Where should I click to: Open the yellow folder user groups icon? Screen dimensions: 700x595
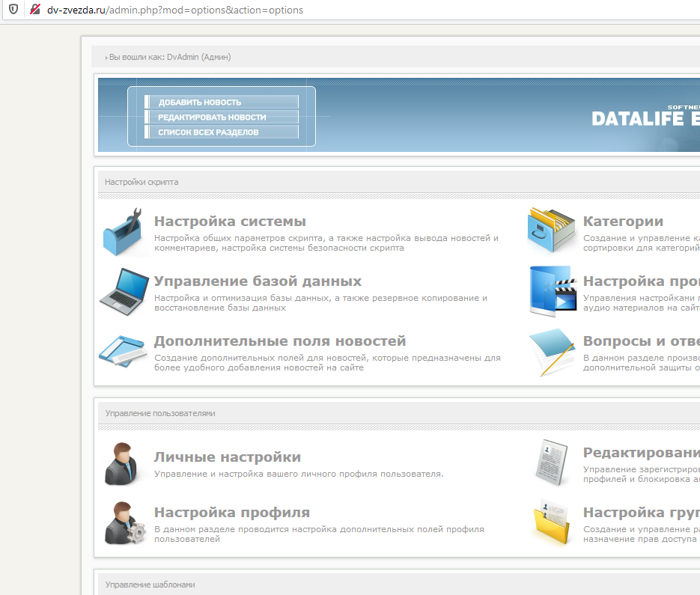click(x=553, y=523)
